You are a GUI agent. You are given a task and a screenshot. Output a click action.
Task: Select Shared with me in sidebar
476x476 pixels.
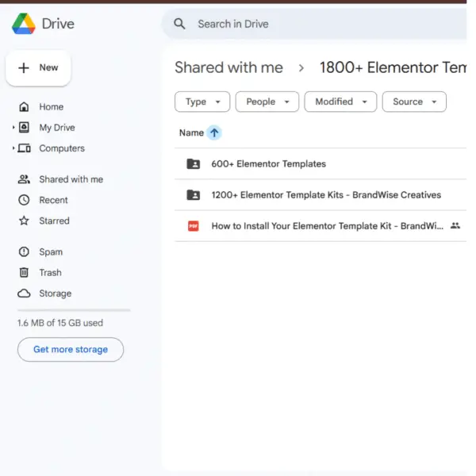(71, 179)
